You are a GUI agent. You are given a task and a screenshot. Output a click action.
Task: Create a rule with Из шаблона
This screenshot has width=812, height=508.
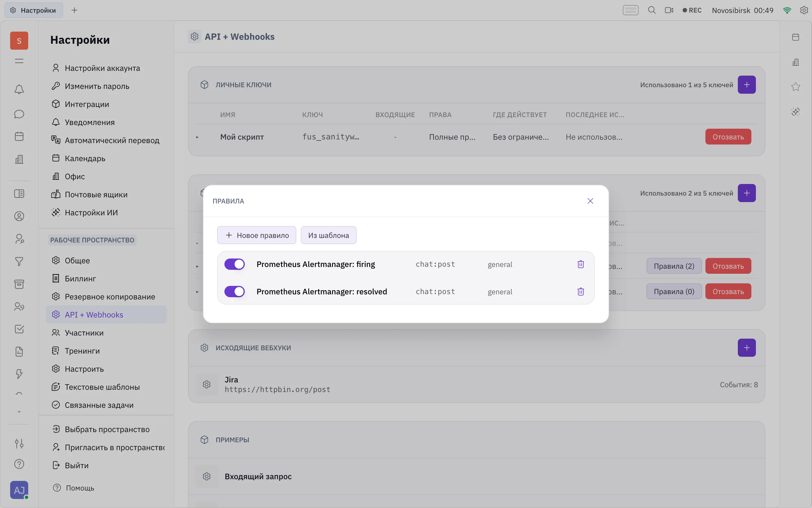[x=328, y=235]
